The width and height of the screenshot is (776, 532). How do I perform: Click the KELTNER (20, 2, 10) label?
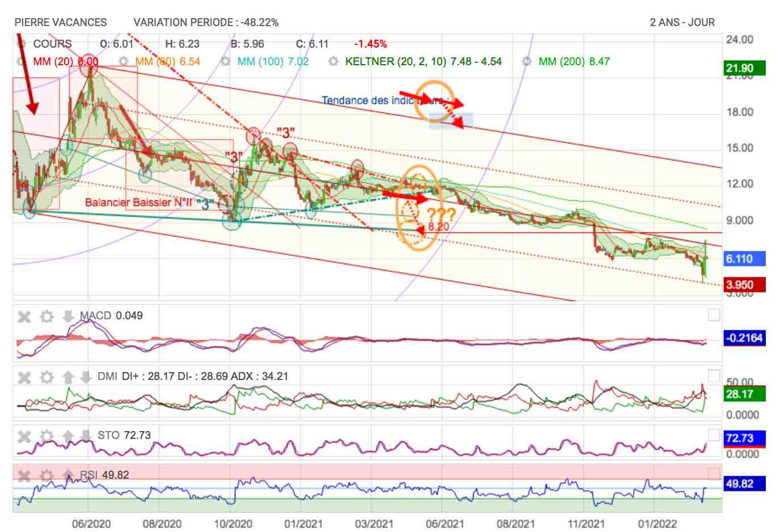point(423,61)
